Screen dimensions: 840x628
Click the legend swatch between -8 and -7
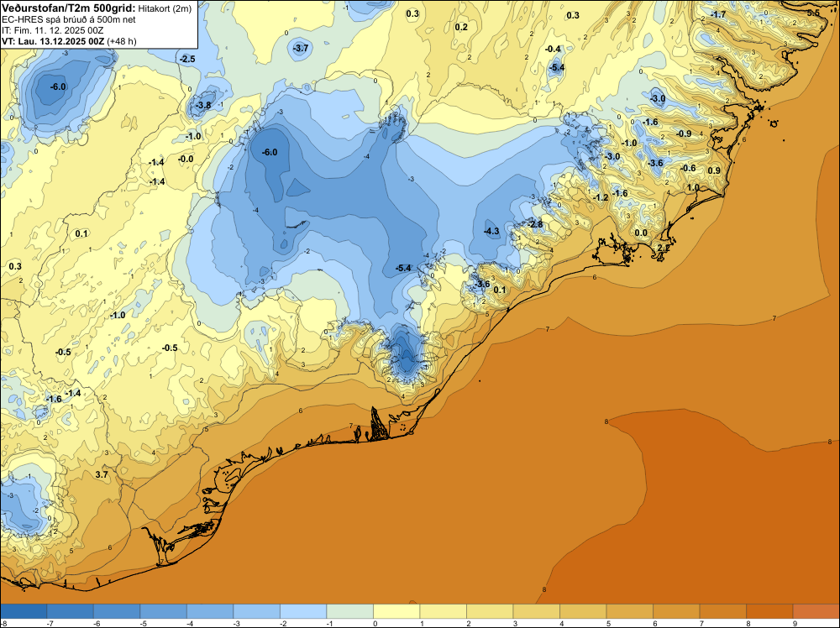(24, 611)
